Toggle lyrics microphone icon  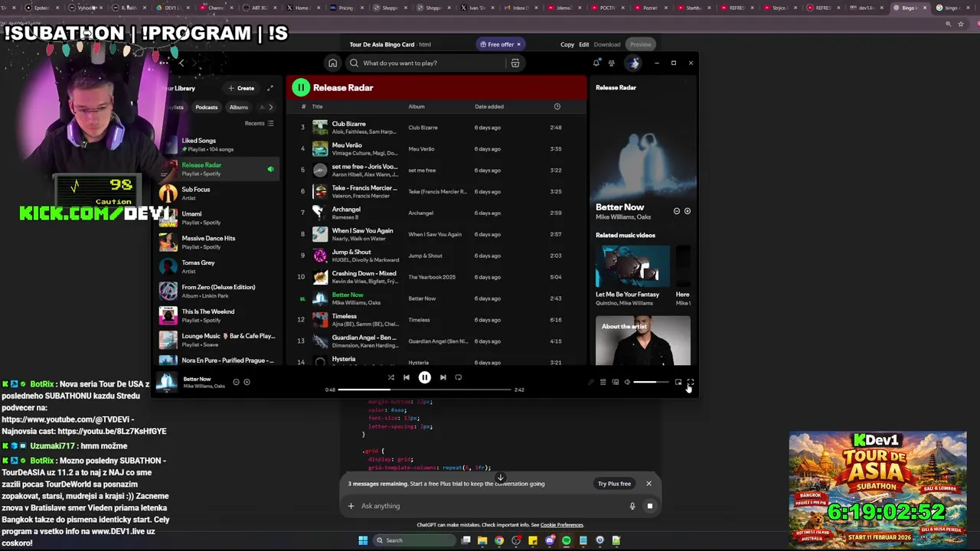[x=590, y=382]
